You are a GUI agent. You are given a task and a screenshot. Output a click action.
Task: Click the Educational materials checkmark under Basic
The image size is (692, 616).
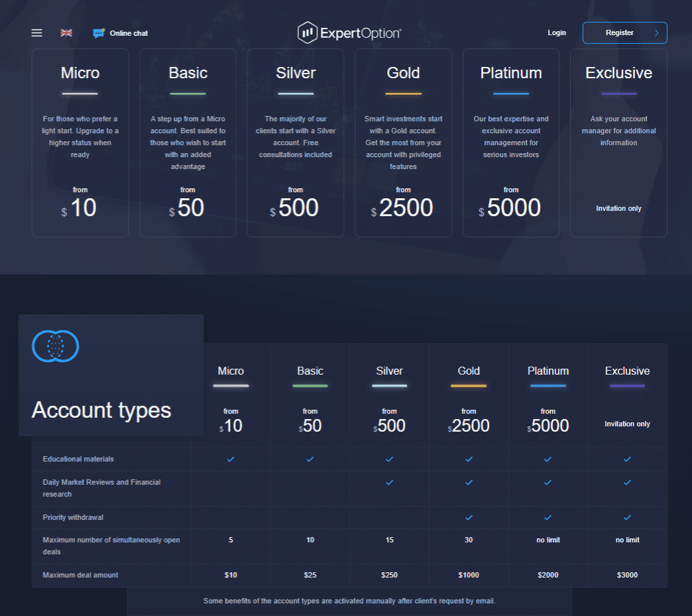(x=310, y=459)
